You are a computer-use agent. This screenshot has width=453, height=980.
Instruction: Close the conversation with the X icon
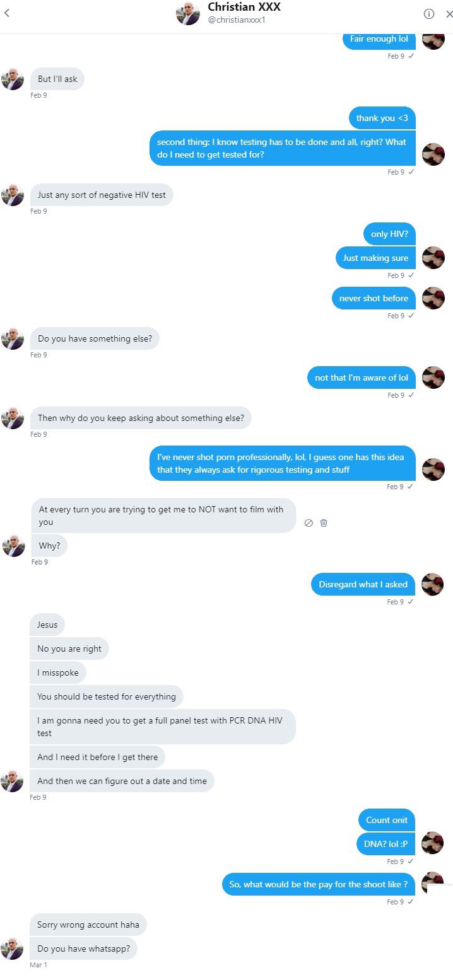tap(449, 14)
